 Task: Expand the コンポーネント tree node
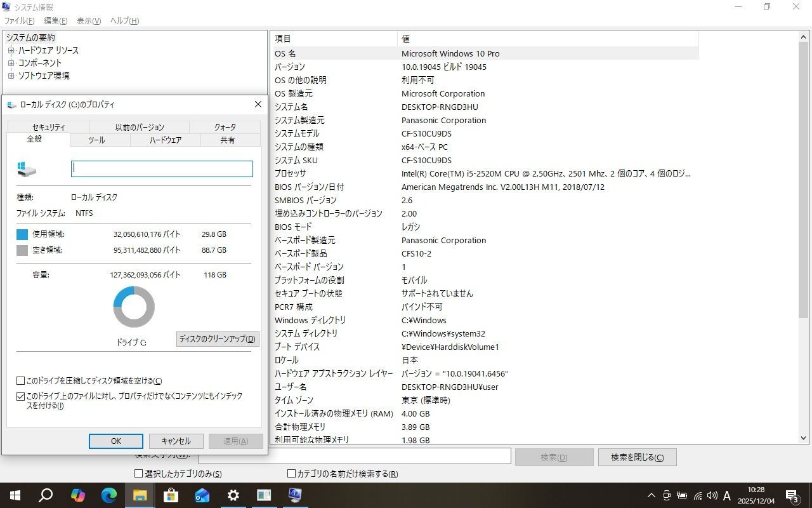point(11,63)
